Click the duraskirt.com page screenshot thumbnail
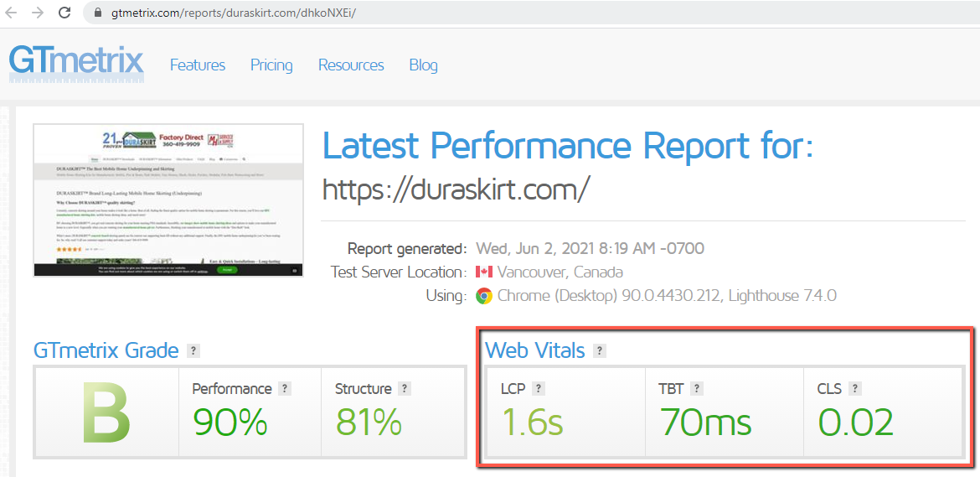This screenshot has width=980, height=477. click(x=168, y=200)
